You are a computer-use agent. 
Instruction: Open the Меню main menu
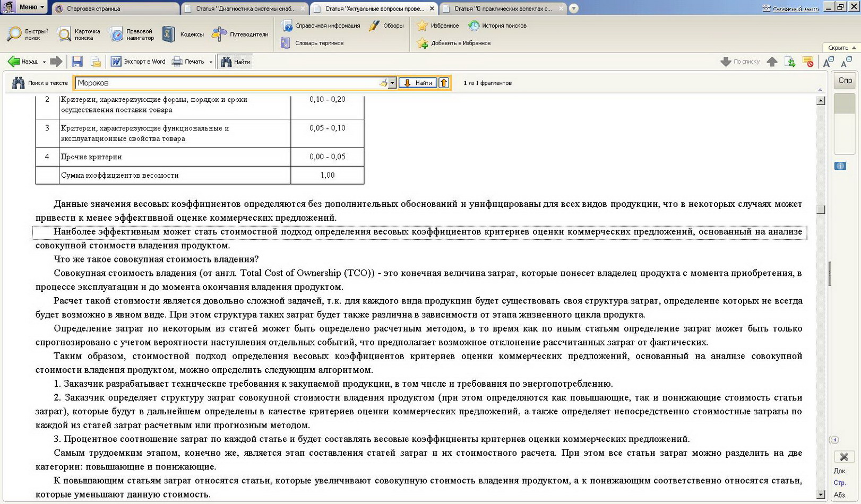point(31,7)
